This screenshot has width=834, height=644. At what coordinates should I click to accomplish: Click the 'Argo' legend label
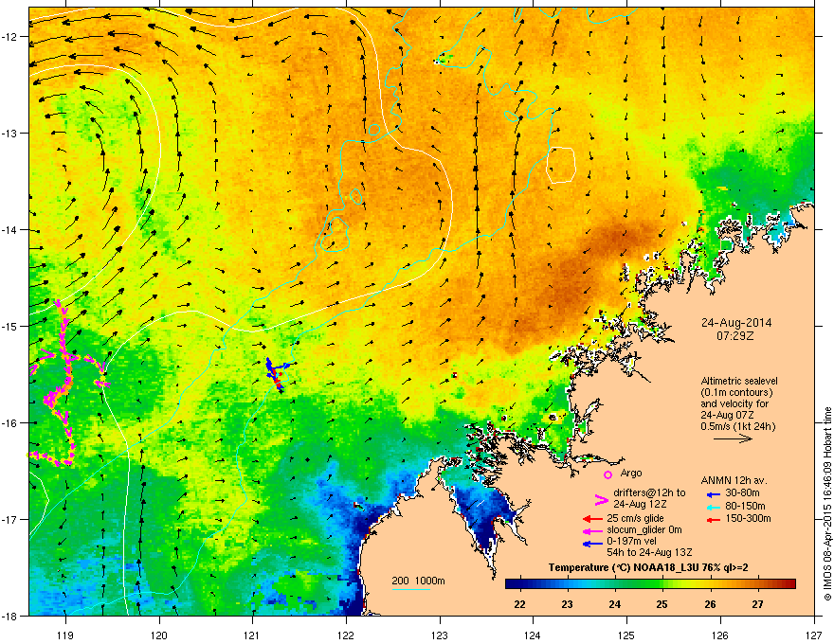(631, 473)
